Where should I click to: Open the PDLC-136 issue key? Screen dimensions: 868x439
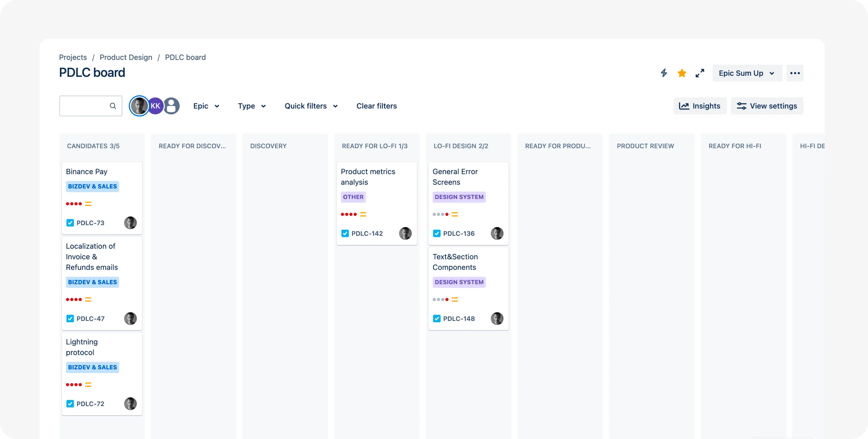pos(458,233)
